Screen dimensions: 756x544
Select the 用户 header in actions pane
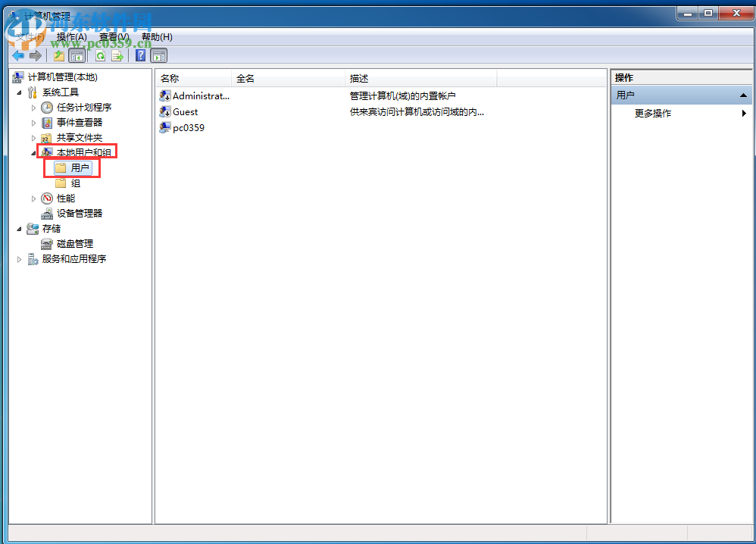(x=681, y=95)
